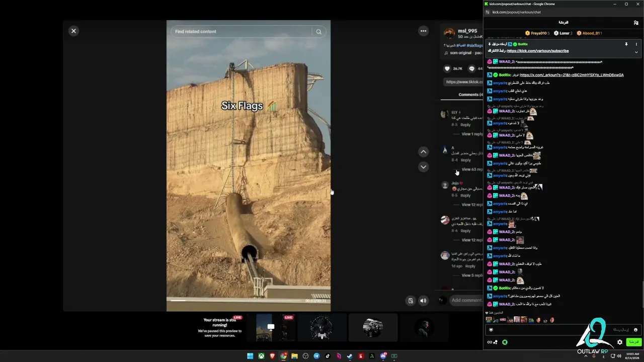Open Discord from the taskbar
The width and height of the screenshot is (644, 362).
coord(383,356)
